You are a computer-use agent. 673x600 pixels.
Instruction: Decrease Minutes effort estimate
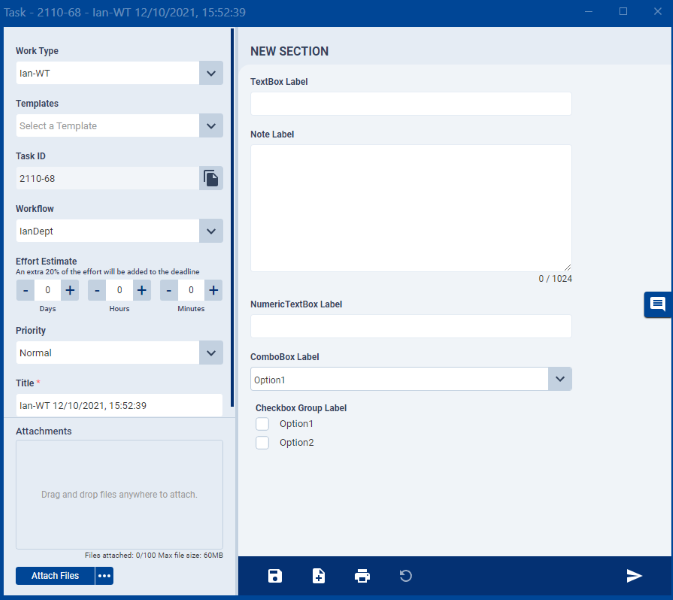(x=169, y=291)
